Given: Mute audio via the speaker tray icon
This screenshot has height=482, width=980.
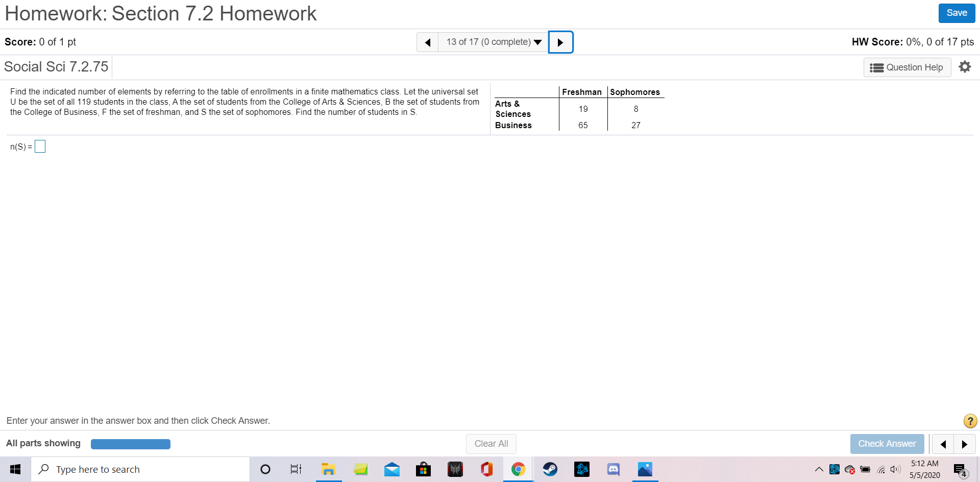Looking at the screenshot, I should 895,469.
